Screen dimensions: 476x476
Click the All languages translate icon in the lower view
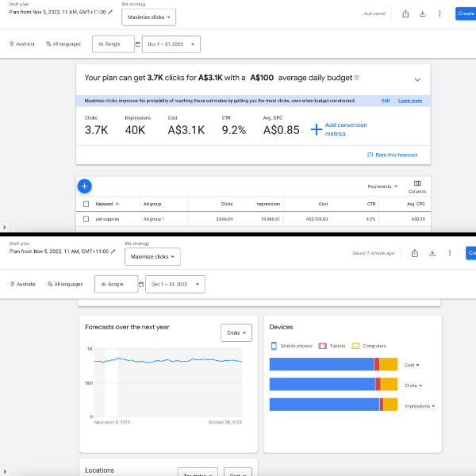(50, 284)
